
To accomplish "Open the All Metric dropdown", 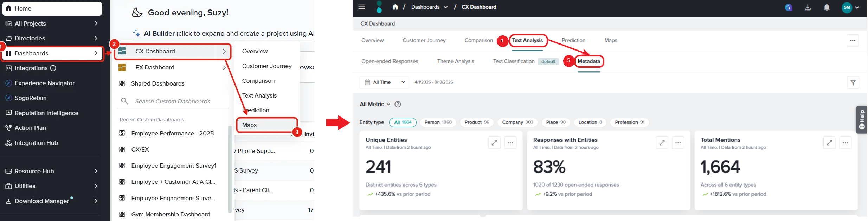I will click(x=375, y=104).
